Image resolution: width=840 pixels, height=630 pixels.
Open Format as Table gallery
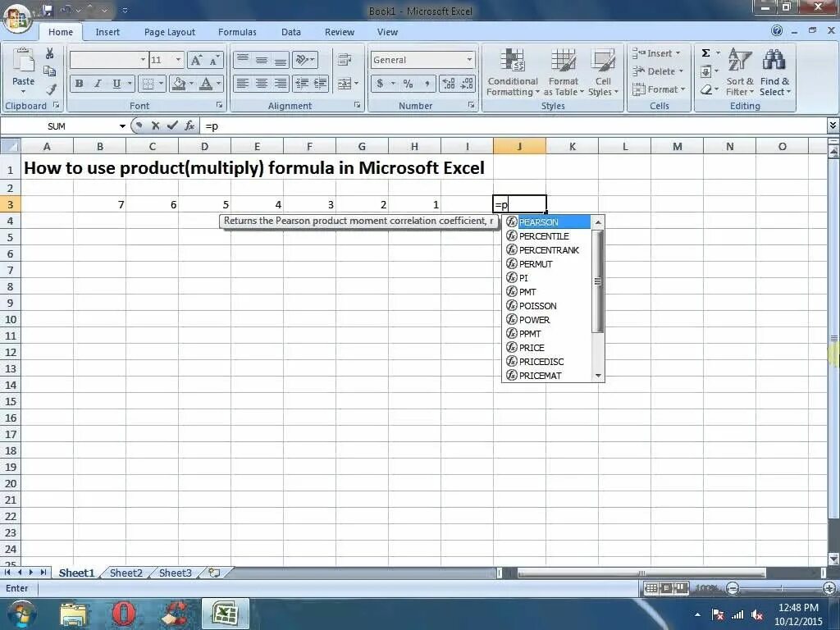563,72
